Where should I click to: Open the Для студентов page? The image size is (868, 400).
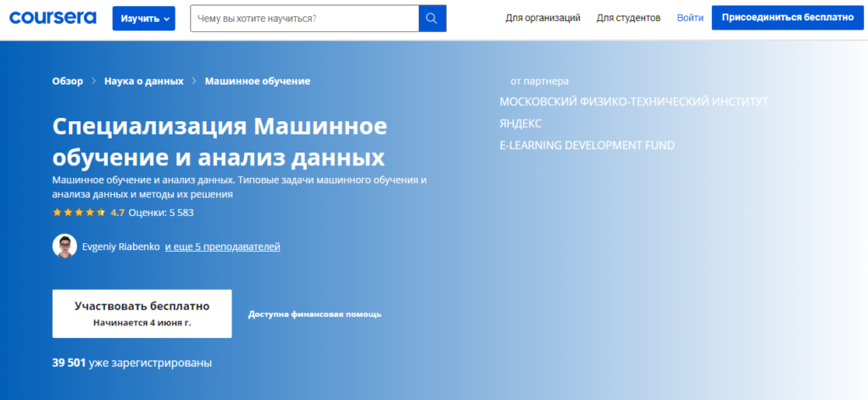628,18
